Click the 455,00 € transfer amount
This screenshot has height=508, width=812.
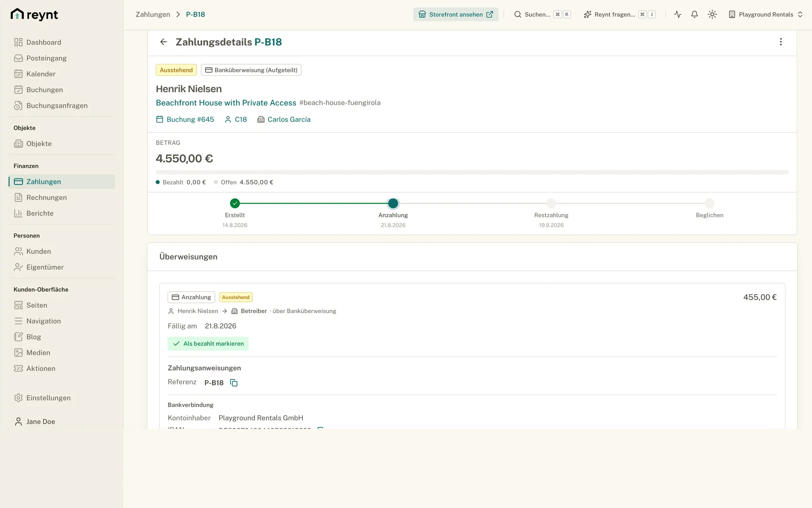pos(760,297)
